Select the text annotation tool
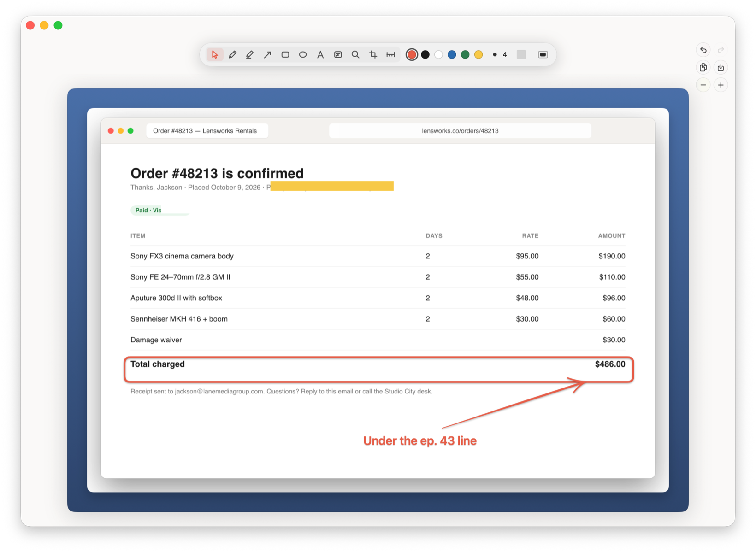756x552 pixels. pyautogui.click(x=320, y=55)
